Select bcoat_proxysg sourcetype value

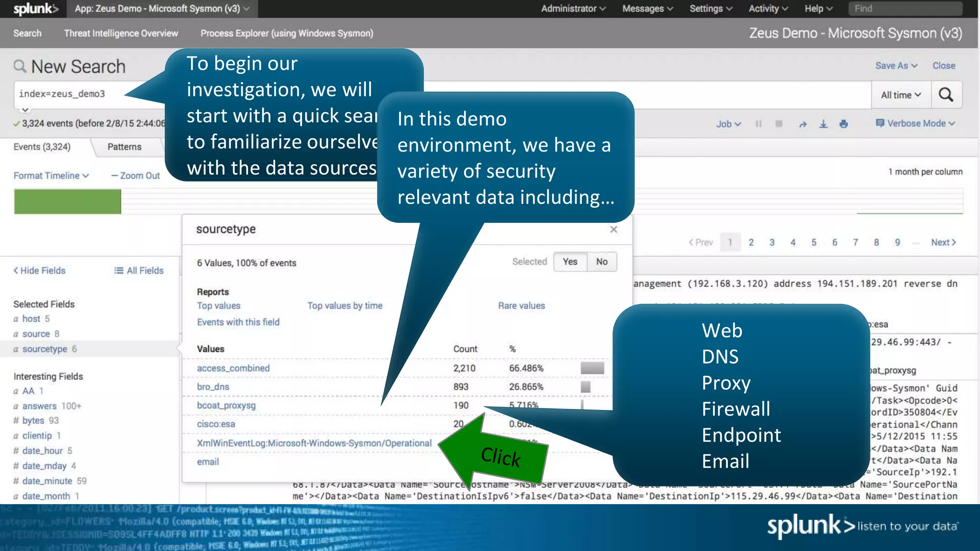[x=226, y=406]
